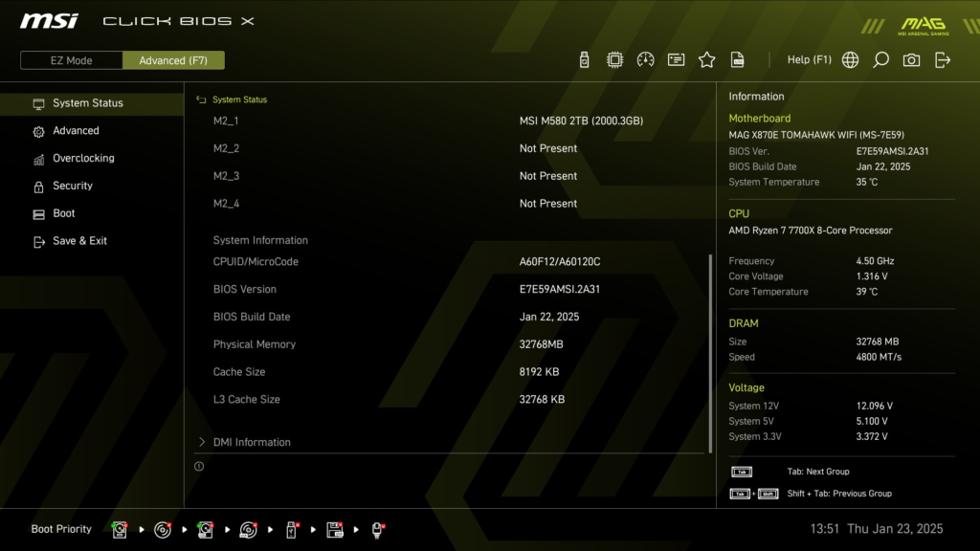This screenshot has height=551, width=980.
Task: Click the Shift + Tab: Previous Group hint
Action: (x=839, y=494)
